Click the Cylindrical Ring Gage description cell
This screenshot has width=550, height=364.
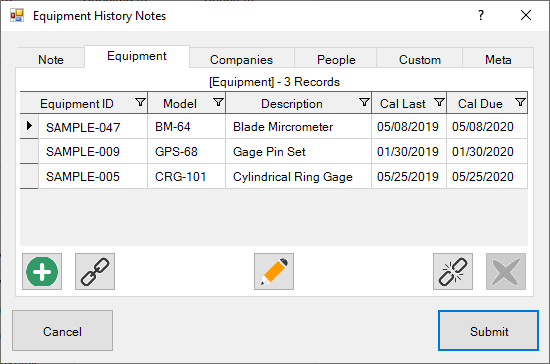coord(299,176)
